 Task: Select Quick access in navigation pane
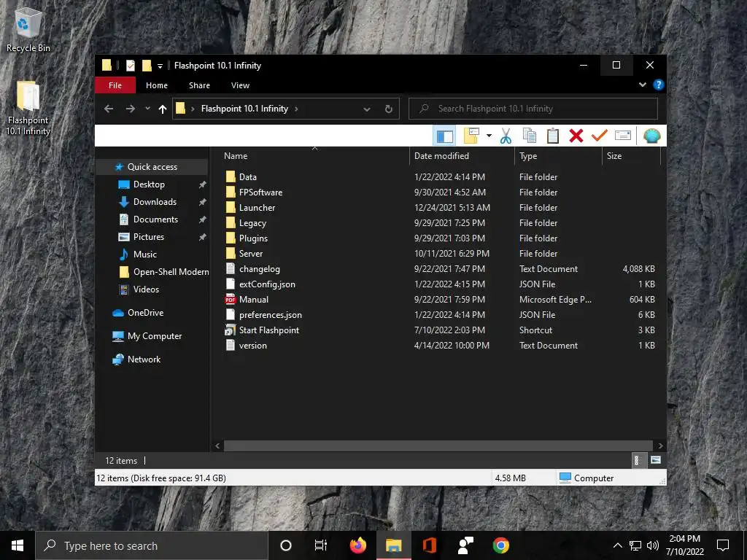[x=152, y=167]
